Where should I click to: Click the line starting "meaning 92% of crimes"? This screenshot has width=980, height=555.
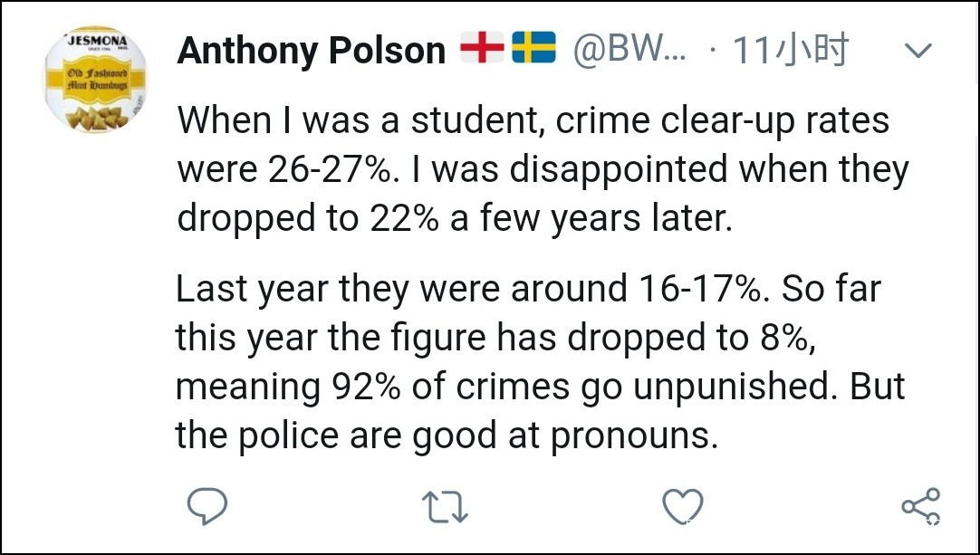click(x=541, y=387)
